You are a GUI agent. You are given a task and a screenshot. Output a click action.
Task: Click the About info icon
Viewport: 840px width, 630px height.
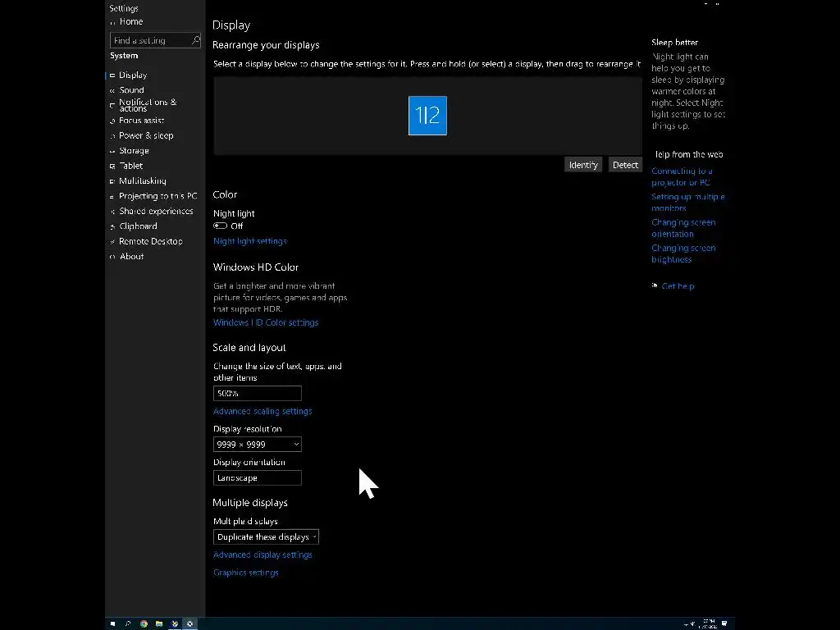tap(112, 257)
